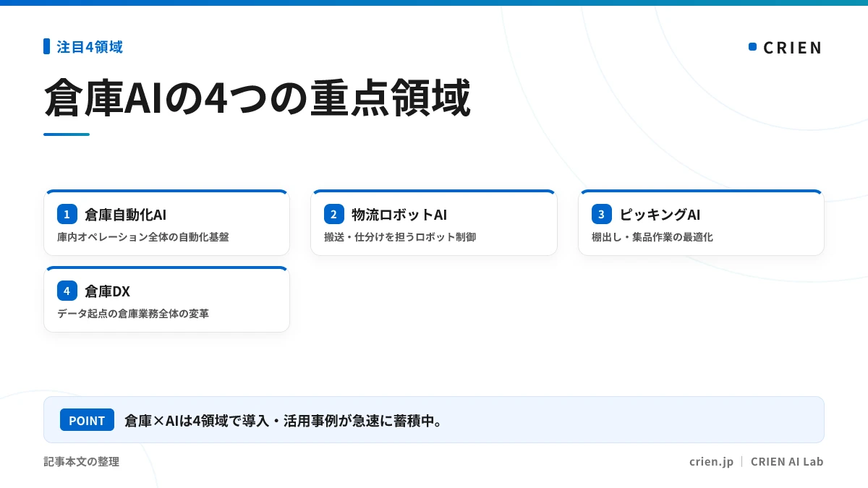Click the CRIEN AI Lab footer label
This screenshot has width=868, height=488.
click(787, 461)
